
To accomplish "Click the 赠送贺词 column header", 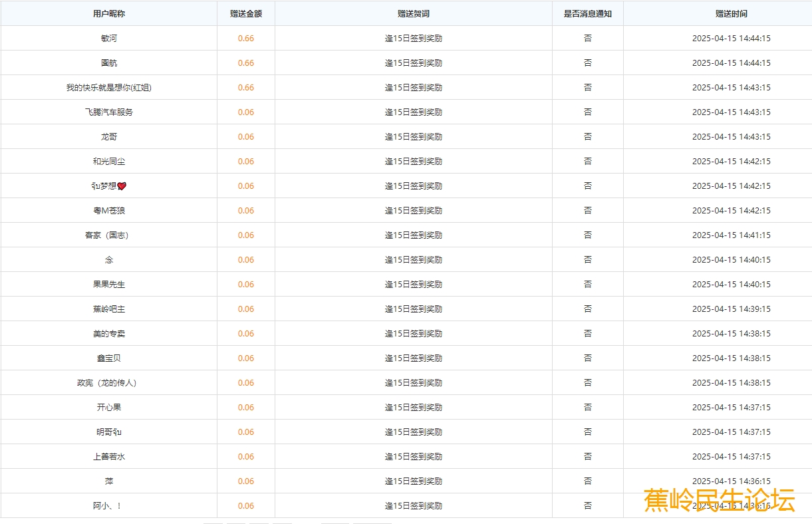I will pyautogui.click(x=413, y=13).
